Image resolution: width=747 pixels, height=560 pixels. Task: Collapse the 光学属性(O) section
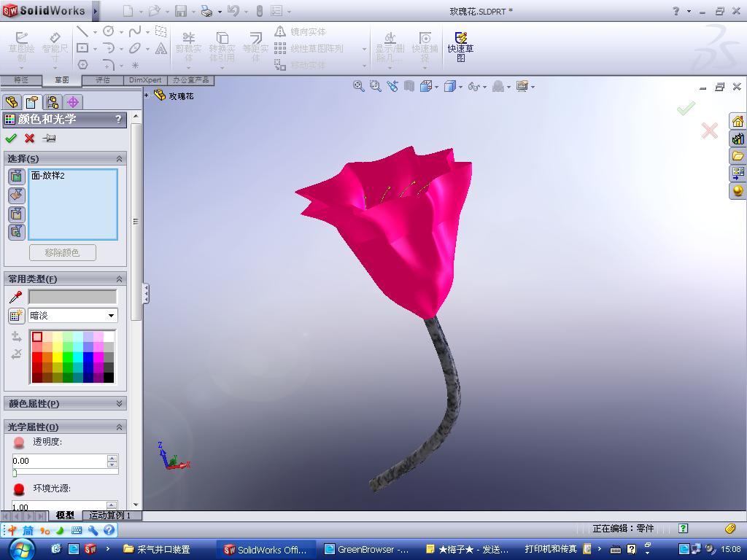click(119, 427)
